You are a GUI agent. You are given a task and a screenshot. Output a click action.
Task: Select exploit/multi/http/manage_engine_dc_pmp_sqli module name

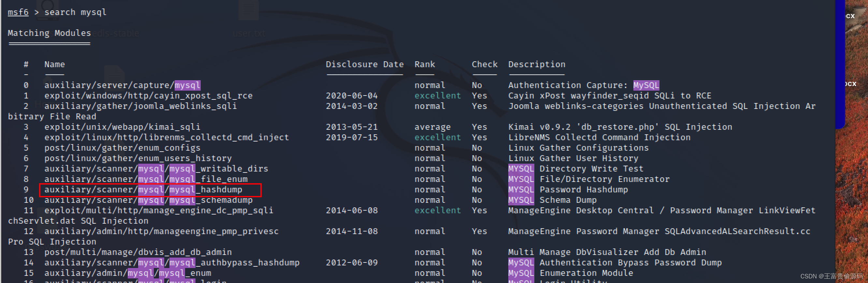point(159,211)
